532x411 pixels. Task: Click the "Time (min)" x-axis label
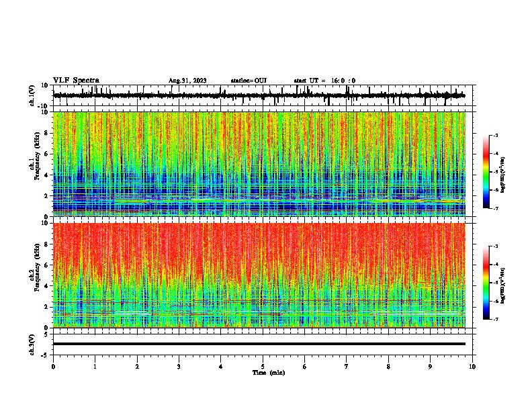[269, 373]
